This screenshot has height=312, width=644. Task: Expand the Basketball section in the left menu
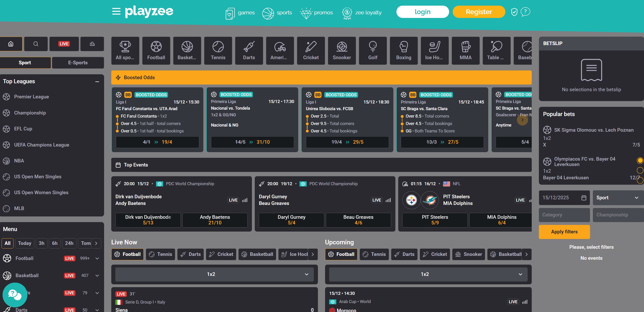(x=97, y=275)
